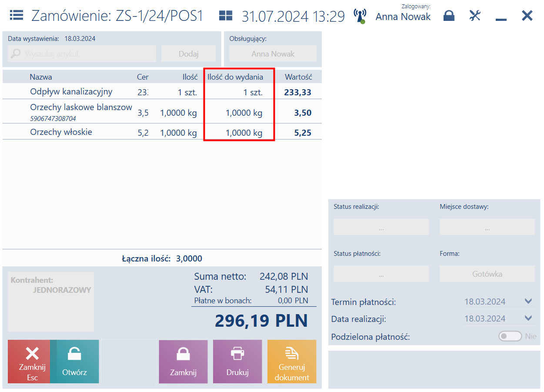Click the Wartość column header
This screenshot has height=392, width=544.
298,77
